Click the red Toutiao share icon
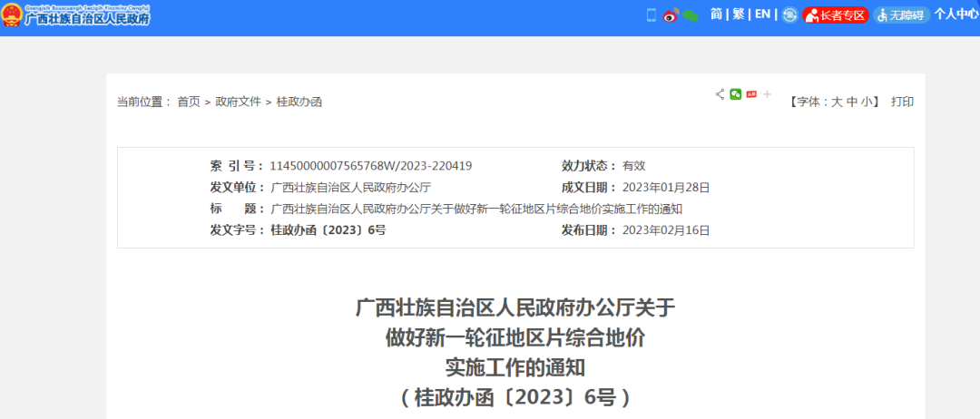The image size is (980, 419). [751, 94]
